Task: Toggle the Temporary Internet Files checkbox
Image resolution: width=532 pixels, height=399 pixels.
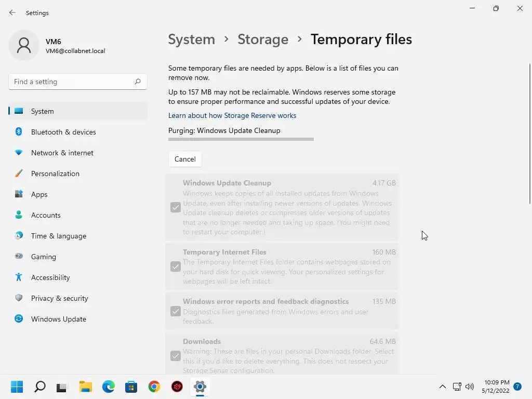Action: (x=176, y=267)
